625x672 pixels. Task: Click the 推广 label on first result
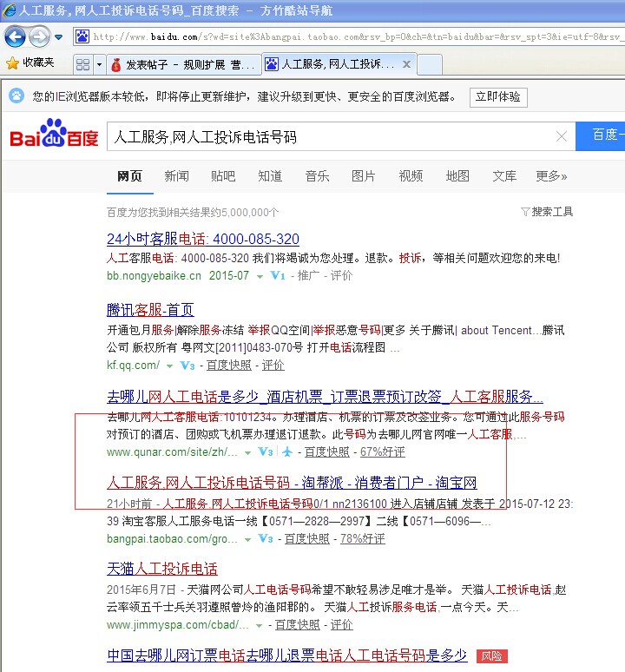coord(308,275)
